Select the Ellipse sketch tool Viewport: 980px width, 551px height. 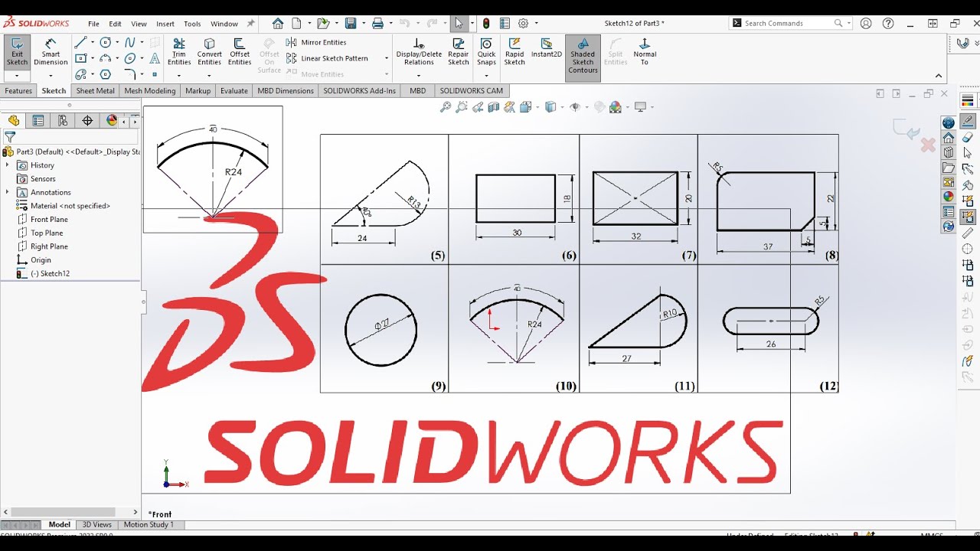(130, 58)
